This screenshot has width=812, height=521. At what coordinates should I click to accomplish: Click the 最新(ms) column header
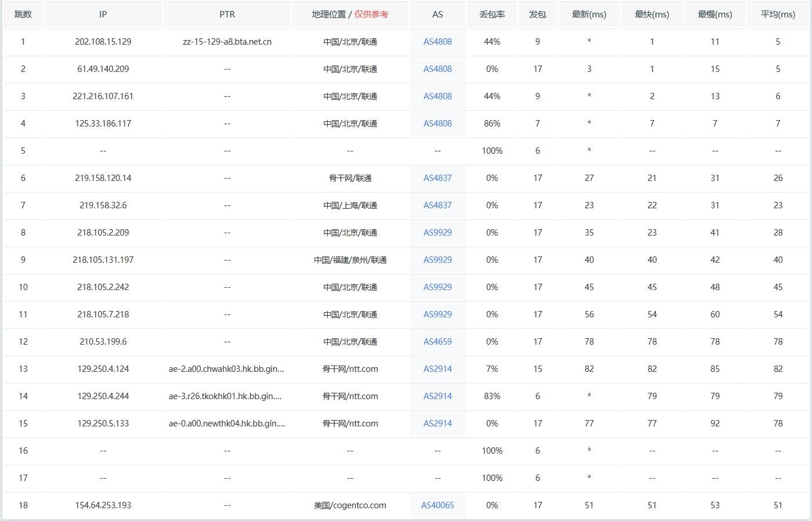[589, 15]
